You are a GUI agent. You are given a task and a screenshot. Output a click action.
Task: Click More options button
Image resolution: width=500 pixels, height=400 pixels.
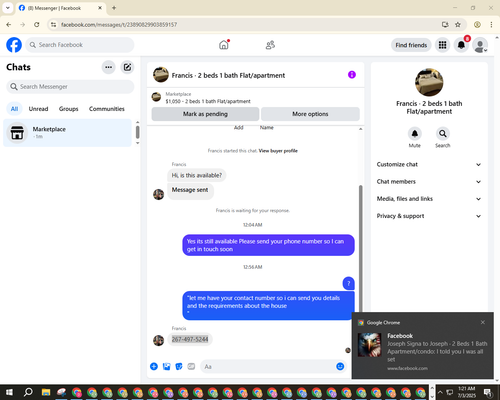[310, 114]
